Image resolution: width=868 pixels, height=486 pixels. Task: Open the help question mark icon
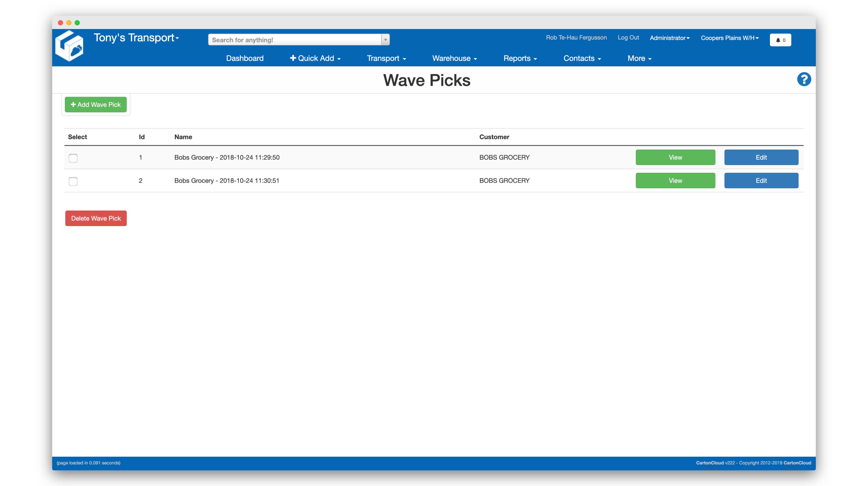[x=804, y=79]
